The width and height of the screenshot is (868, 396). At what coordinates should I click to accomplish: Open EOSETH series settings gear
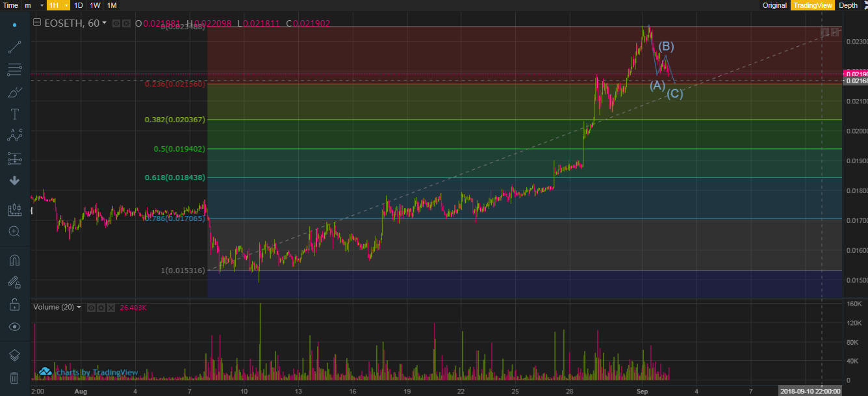pos(126,23)
